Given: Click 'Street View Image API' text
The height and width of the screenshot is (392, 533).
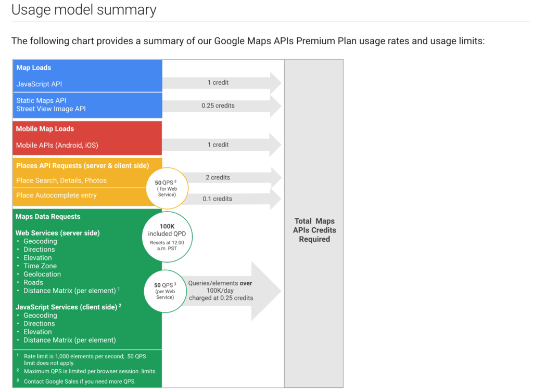Looking at the screenshot, I should pos(51,109).
